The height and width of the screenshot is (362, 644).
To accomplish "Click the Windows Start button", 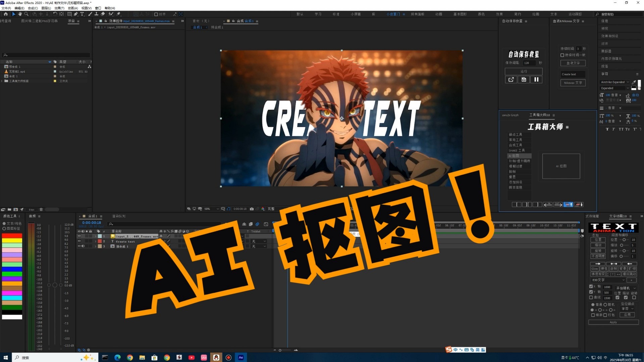I will pyautogui.click(x=5, y=358).
